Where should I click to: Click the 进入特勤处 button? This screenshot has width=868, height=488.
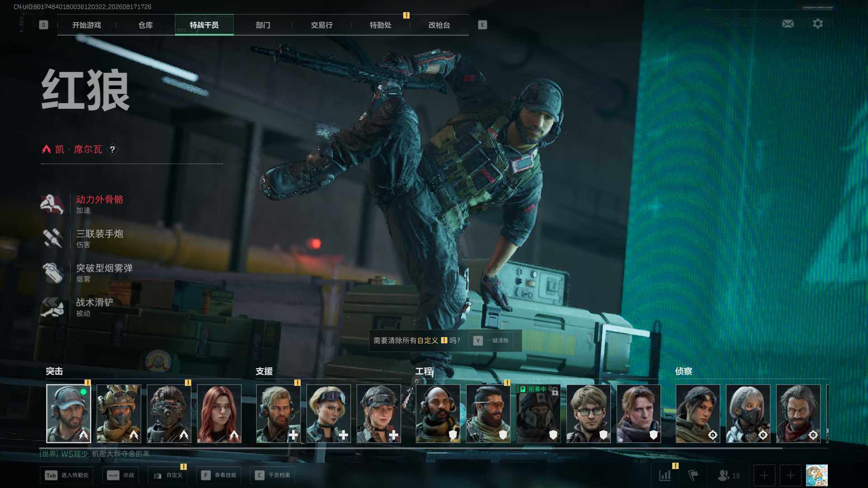(x=66, y=475)
